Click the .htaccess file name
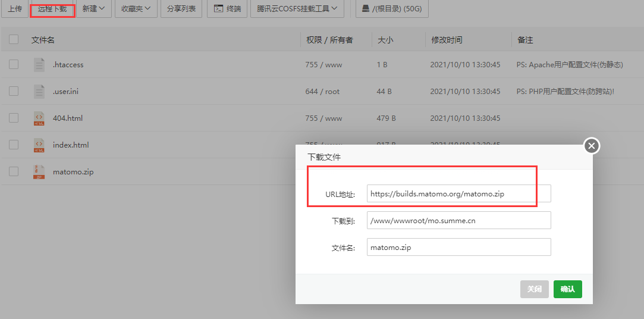 68,64
